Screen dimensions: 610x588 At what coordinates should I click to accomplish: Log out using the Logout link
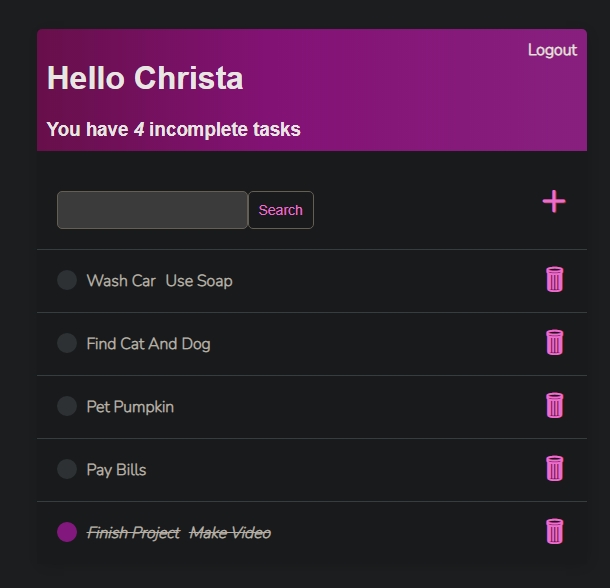(x=552, y=50)
